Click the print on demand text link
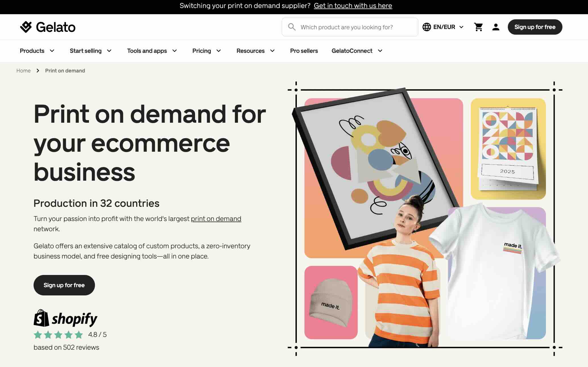This screenshot has width=588, height=367. (x=216, y=219)
